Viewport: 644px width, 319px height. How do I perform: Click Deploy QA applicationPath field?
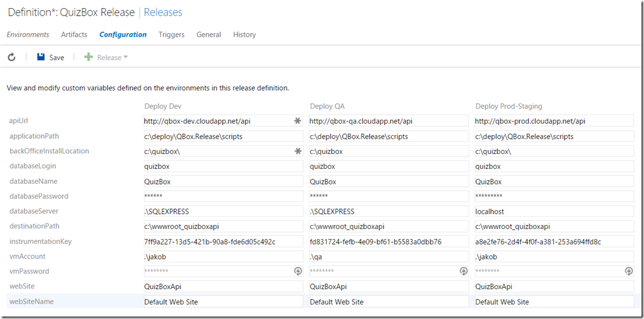(388, 136)
